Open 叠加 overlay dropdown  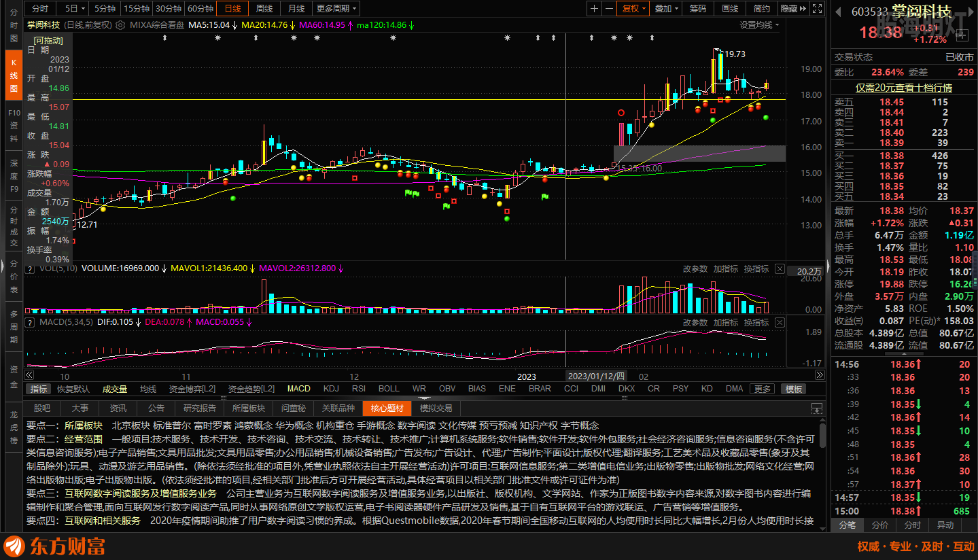click(666, 9)
